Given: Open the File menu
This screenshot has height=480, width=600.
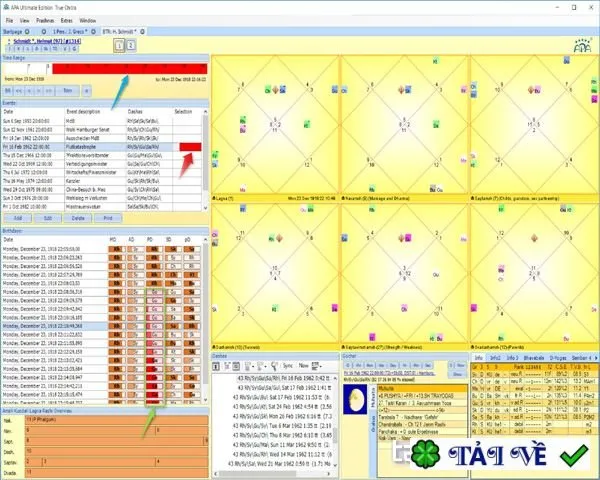Looking at the screenshot, I should tap(10, 21).
